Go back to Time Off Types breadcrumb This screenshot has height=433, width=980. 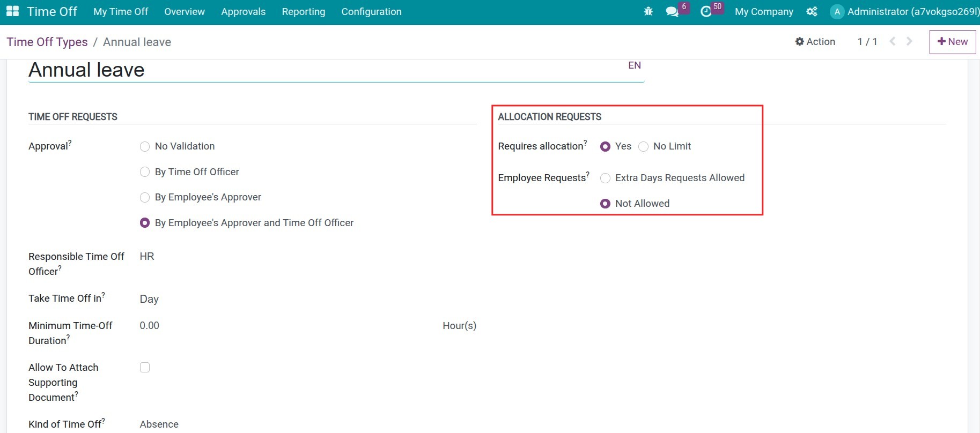click(x=47, y=42)
